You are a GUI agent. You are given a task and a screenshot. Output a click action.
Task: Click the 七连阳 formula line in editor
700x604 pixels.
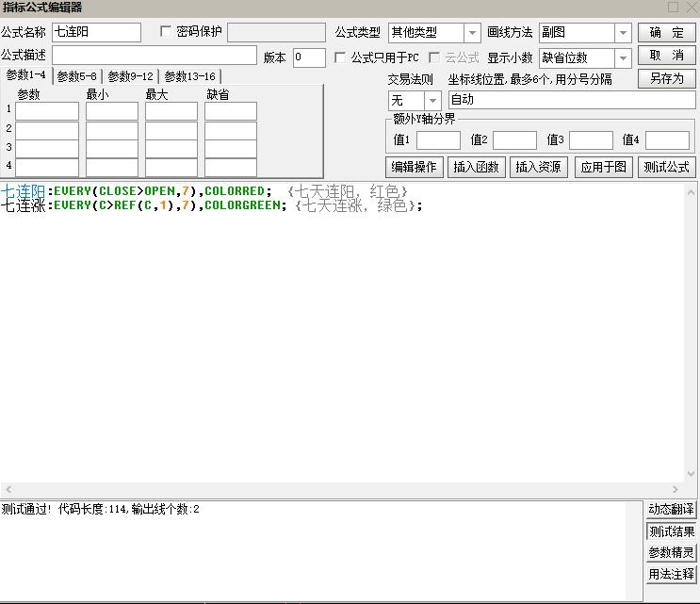(x=204, y=191)
